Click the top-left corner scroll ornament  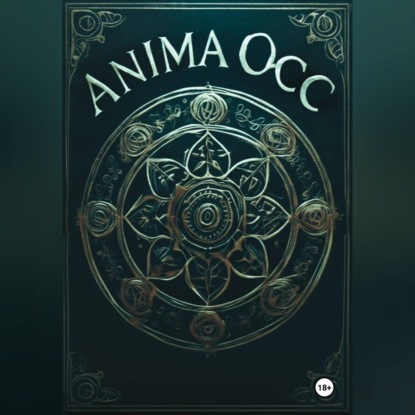90,32
